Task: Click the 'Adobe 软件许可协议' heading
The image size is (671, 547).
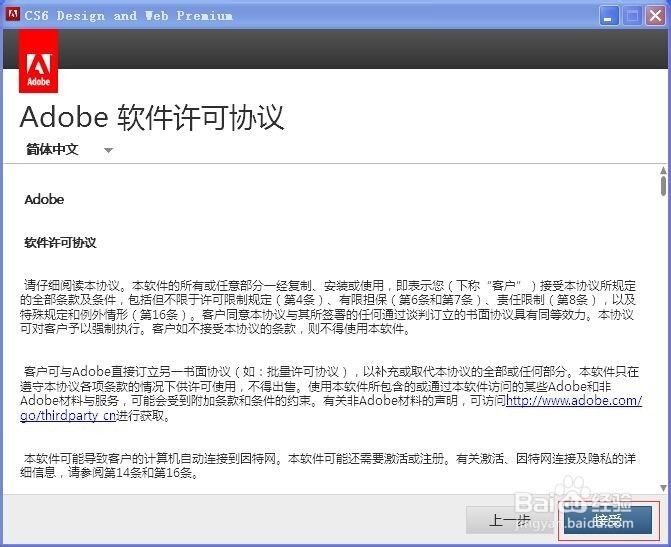Action: pos(152,117)
